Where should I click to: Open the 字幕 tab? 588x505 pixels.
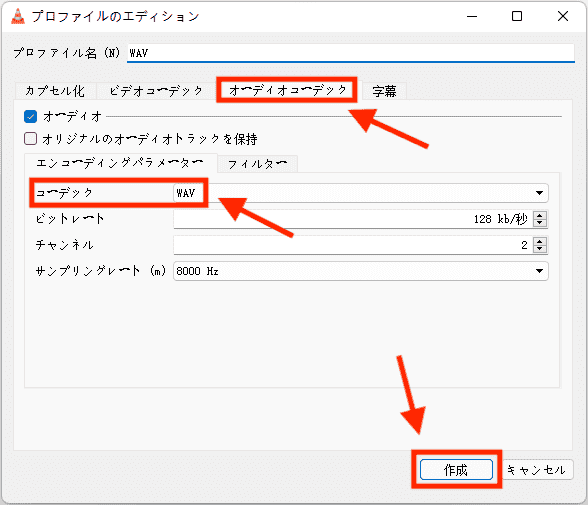384,91
